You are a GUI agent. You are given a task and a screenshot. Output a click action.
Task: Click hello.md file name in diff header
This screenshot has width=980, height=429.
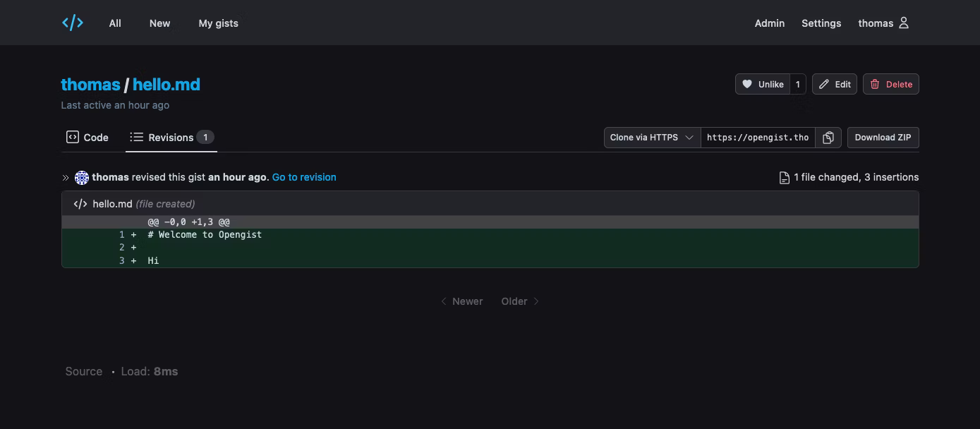pos(112,204)
